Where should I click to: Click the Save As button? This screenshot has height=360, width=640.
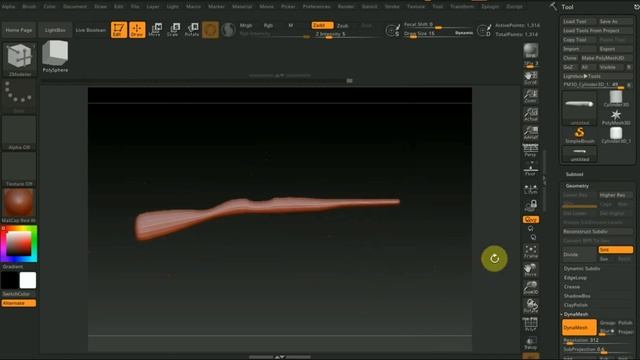pyautogui.click(x=615, y=21)
